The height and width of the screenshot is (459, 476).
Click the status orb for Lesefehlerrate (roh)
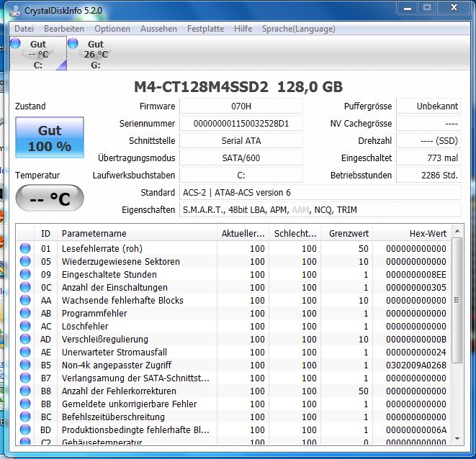pyautogui.click(x=25, y=248)
